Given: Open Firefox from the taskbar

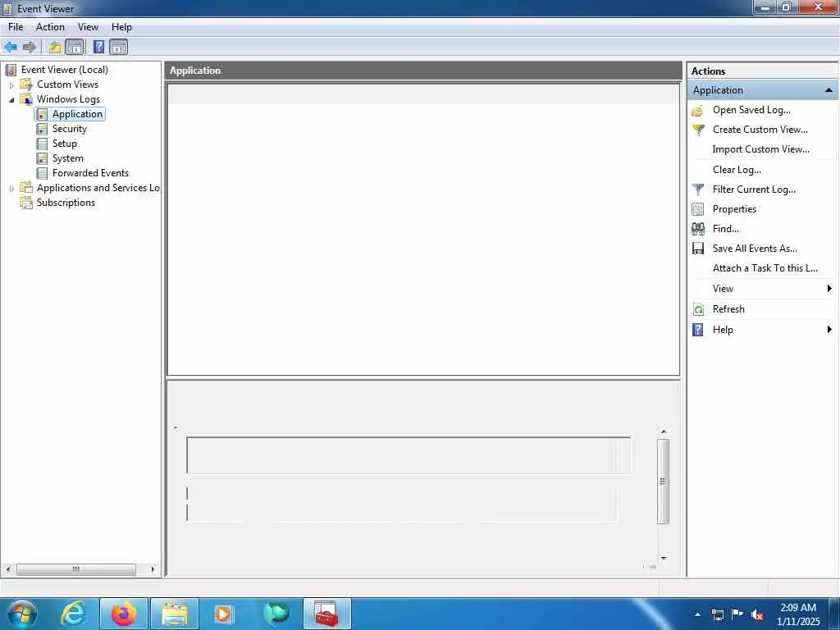Looking at the screenshot, I should pos(124,614).
